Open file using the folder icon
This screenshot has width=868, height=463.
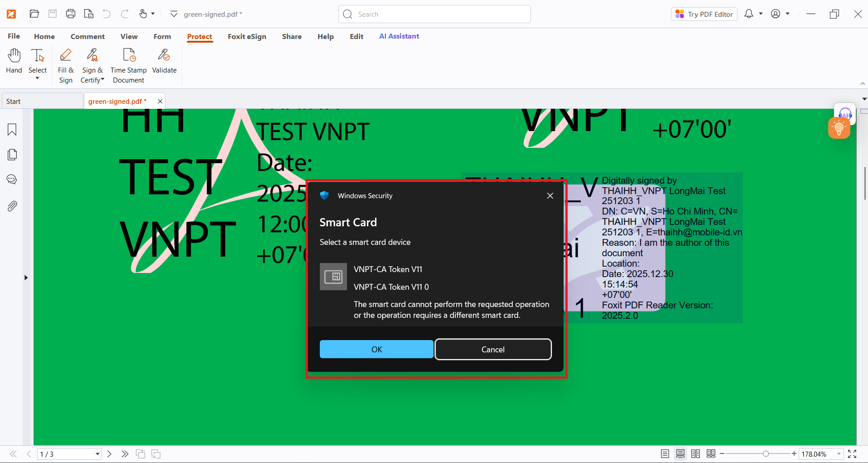click(x=34, y=14)
